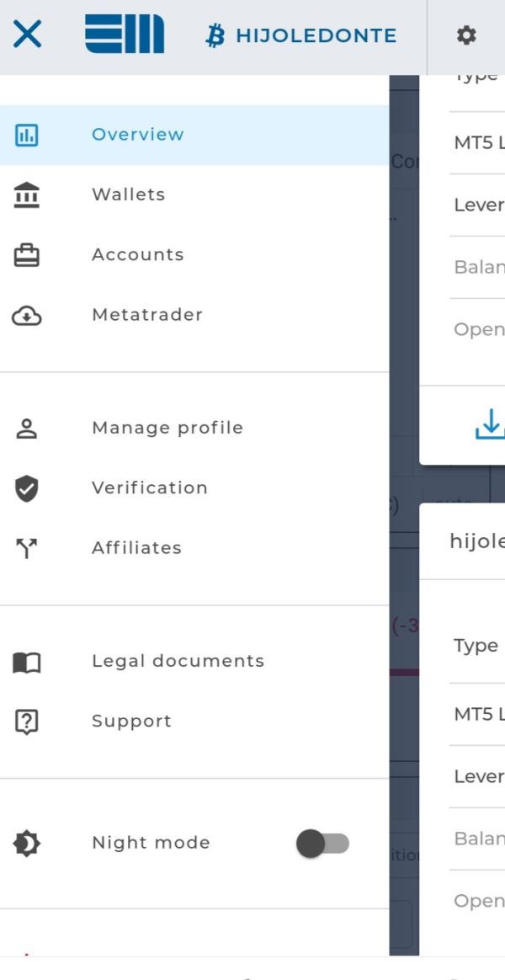Click the Support question mark icon
505x980 pixels.
click(27, 722)
